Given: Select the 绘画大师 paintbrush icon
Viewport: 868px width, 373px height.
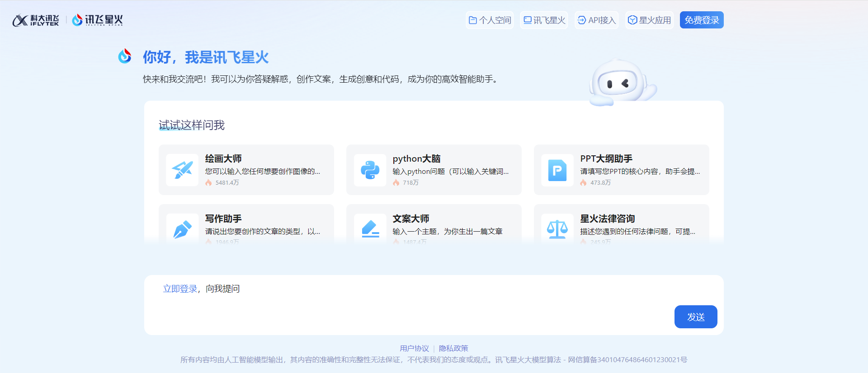Looking at the screenshot, I should [182, 170].
